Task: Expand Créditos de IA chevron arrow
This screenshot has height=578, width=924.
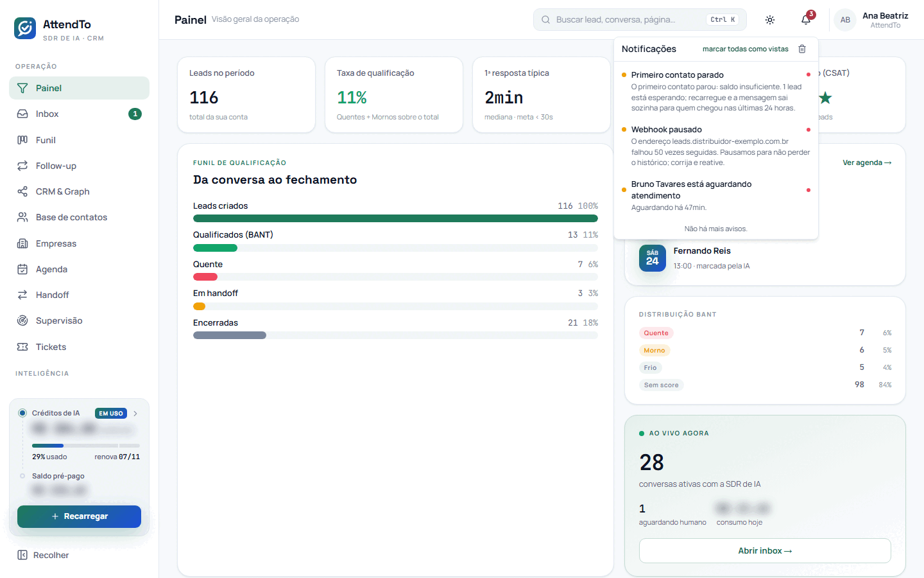Action: (135, 414)
